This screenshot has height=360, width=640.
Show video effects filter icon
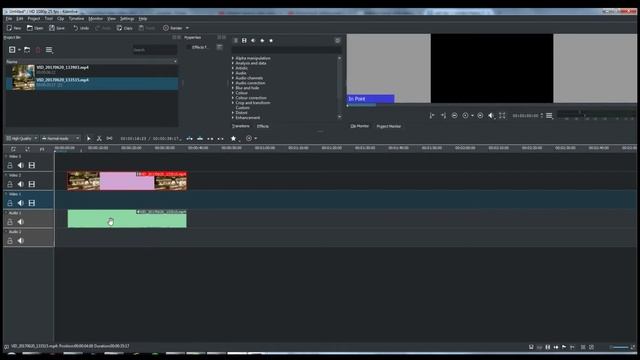click(x=244, y=40)
